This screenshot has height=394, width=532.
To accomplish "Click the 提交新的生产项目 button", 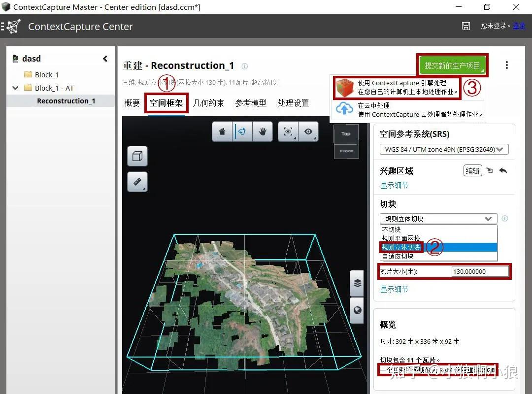I will (x=452, y=65).
